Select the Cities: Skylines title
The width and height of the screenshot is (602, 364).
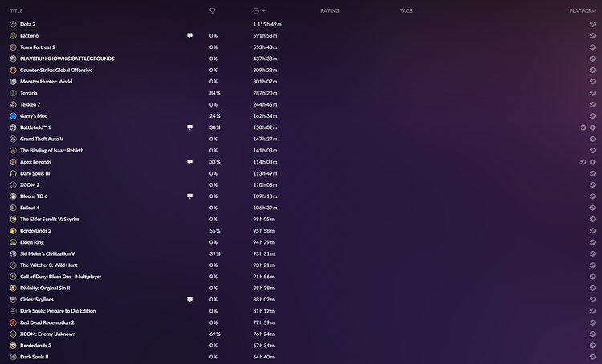point(37,299)
